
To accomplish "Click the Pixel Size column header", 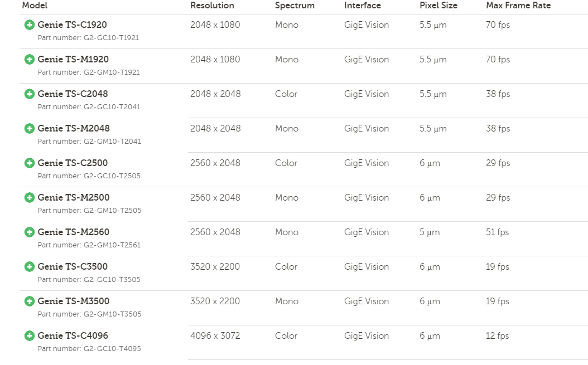I will [438, 6].
